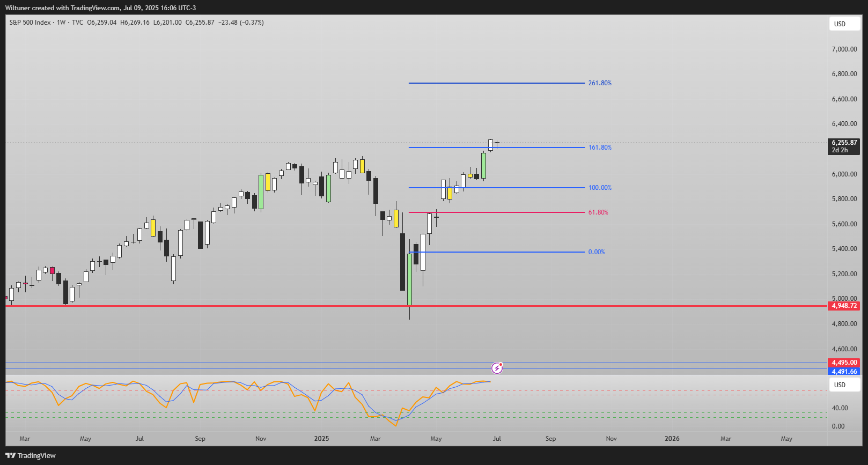Click 6,400.00 on the price axis

[844, 124]
